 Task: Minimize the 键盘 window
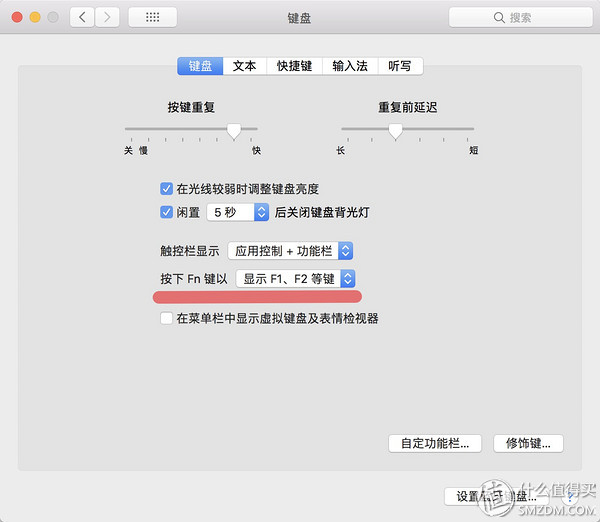pyautogui.click(x=35, y=17)
